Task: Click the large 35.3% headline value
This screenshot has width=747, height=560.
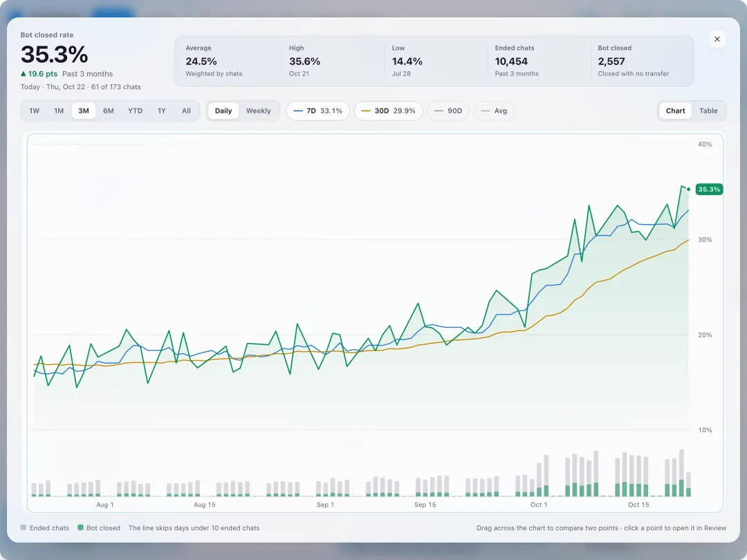Action: pos(55,55)
